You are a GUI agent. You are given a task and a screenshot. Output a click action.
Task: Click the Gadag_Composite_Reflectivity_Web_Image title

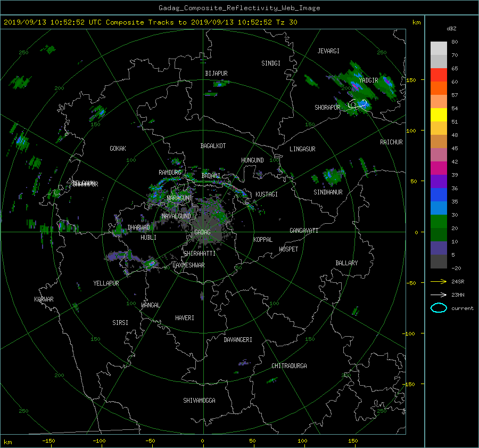coord(239,8)
